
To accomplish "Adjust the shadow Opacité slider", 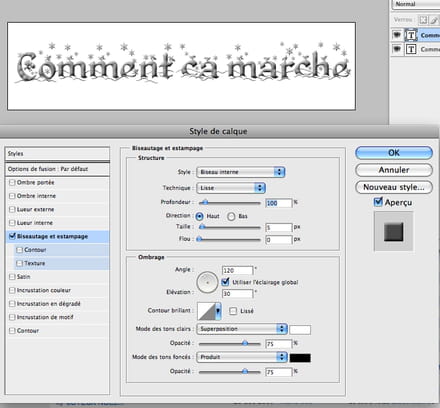I will (x=245, y=371).
